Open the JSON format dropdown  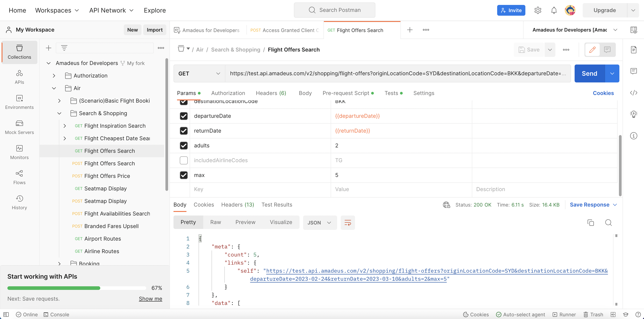point(320,222)
